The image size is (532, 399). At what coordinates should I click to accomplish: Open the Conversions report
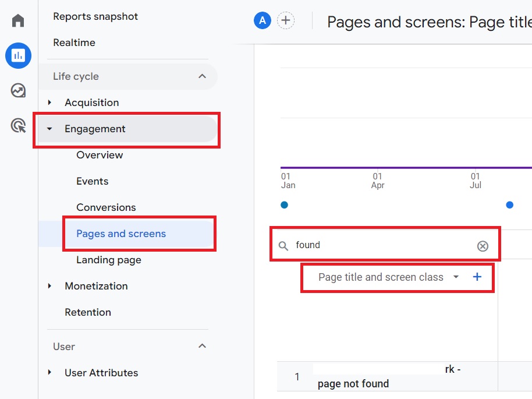click(106, 207)
